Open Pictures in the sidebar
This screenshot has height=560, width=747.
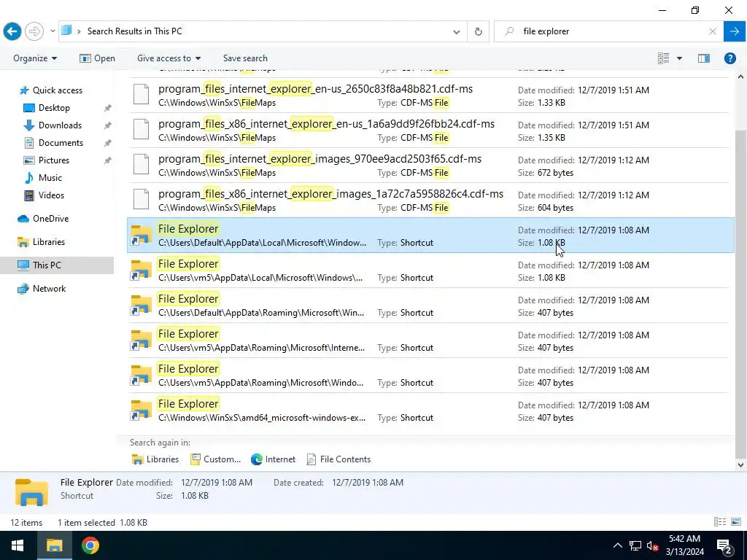click(x=53, y=160)
